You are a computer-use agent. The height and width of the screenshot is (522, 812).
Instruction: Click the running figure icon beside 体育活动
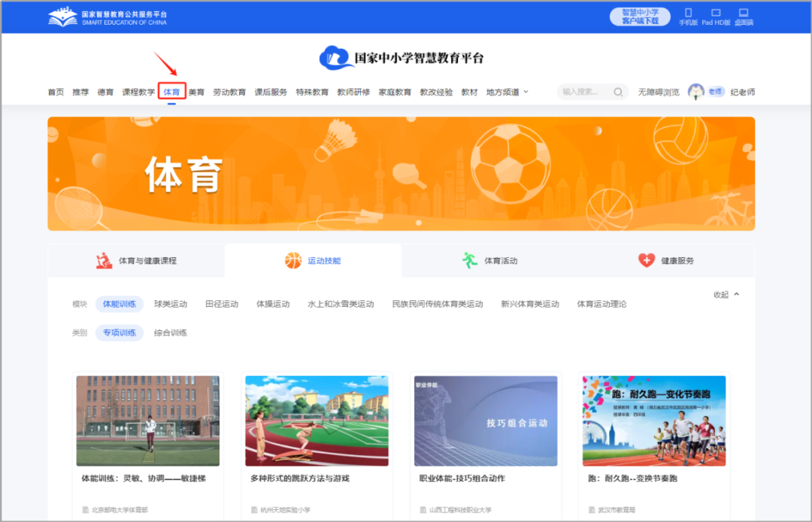(470, 259)
